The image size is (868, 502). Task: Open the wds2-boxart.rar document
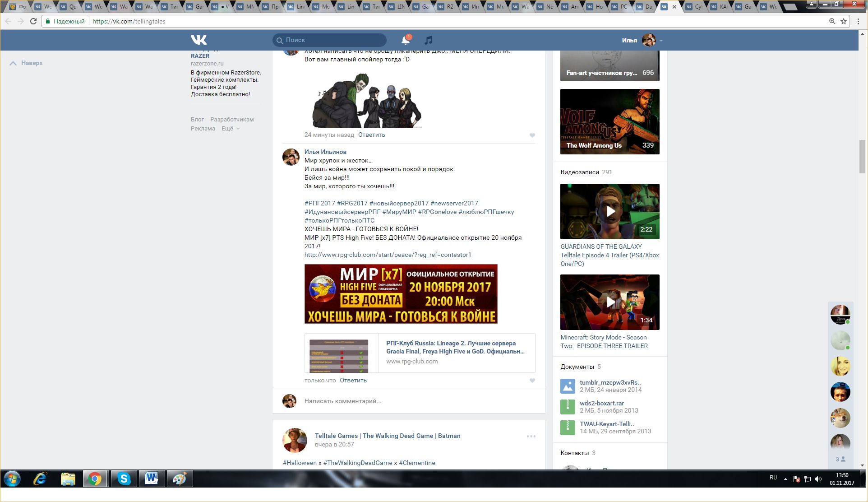(x=601, y=403)
